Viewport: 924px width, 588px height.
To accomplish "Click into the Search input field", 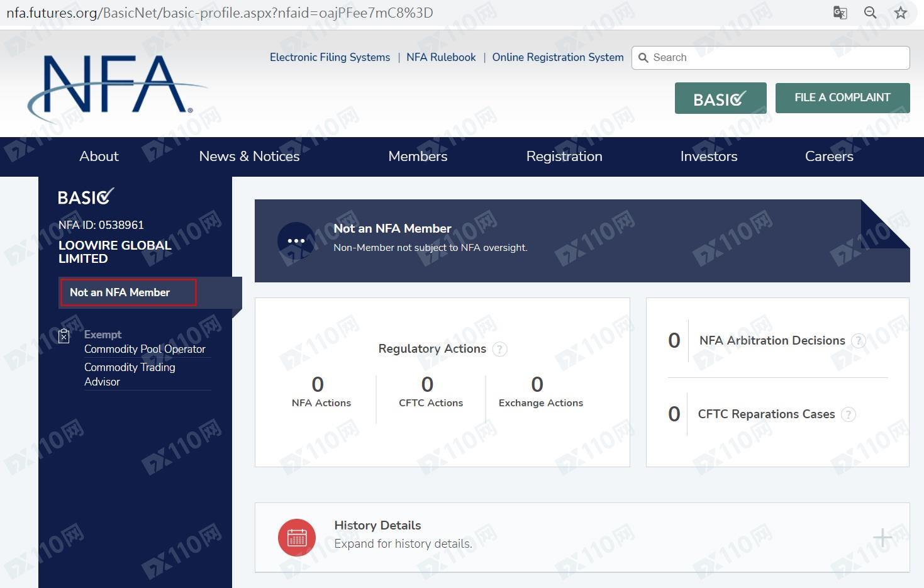I will [777, 58].
